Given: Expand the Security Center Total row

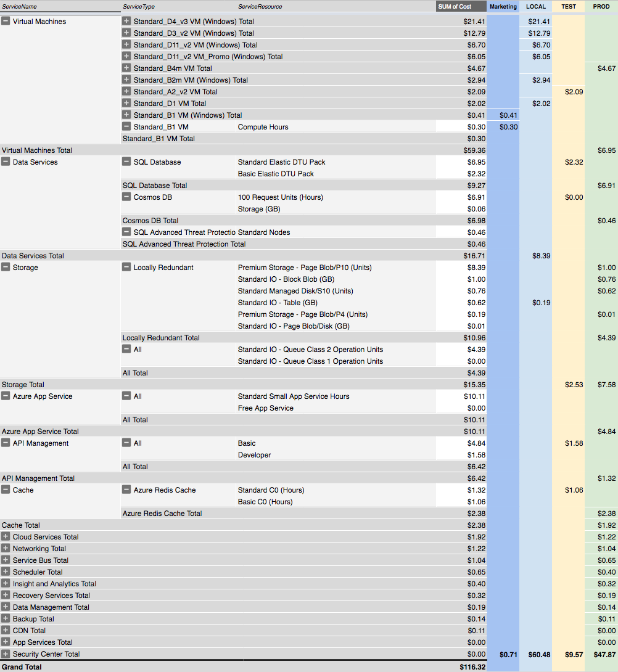Looking at the screenshot, I should tap(6, 654).
